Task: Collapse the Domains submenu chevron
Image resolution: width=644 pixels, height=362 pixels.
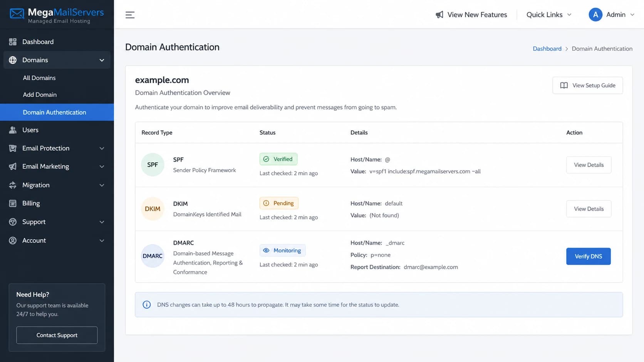Action: (102, 60)
